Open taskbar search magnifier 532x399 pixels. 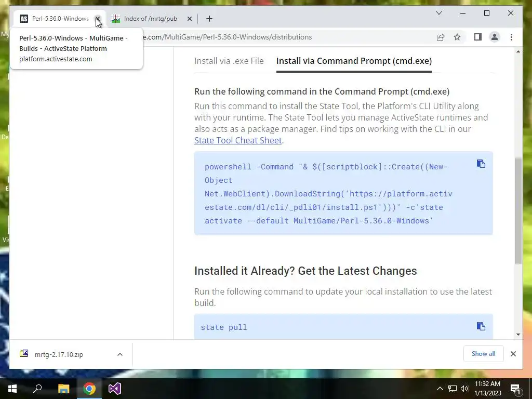tap(37, 389)
